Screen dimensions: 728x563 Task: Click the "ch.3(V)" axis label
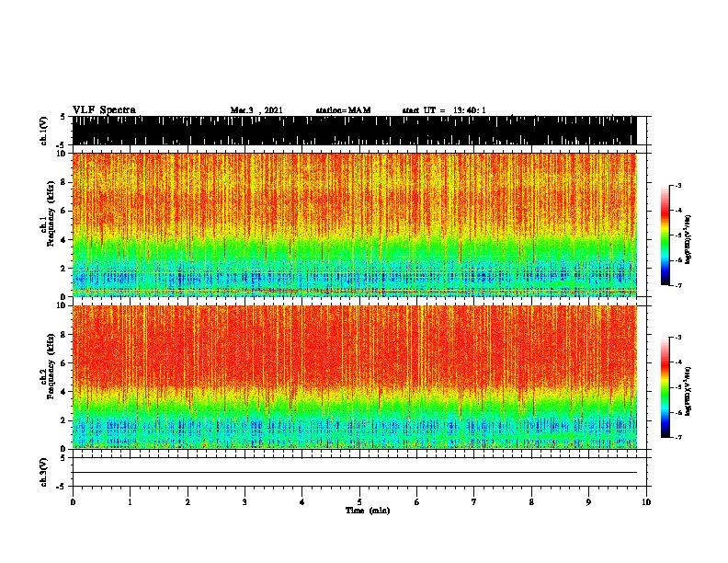[43, 472]
